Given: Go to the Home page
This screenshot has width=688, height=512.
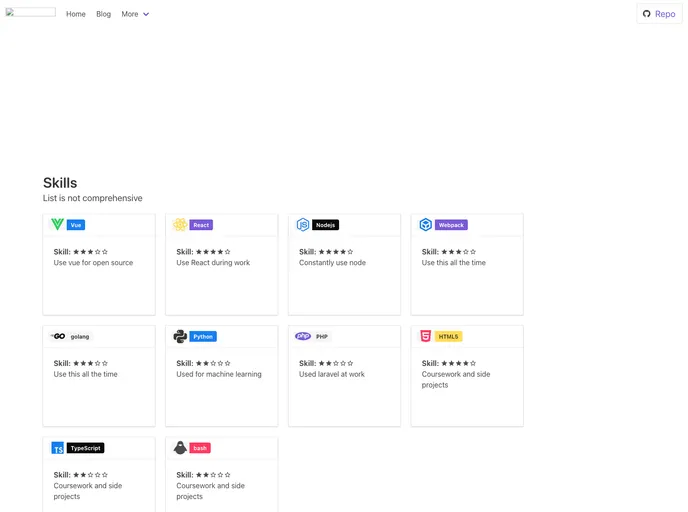Looking at the screenshot, I should [75, 14].
